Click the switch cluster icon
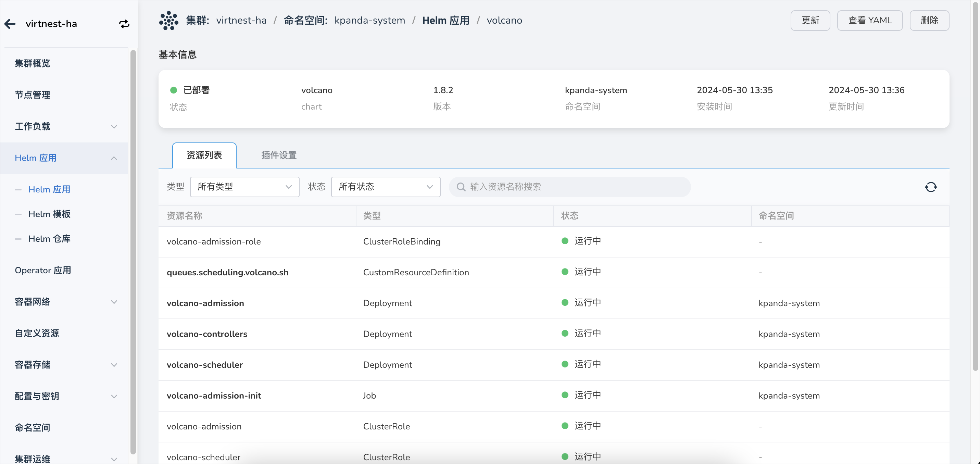 tap(124, 24)
